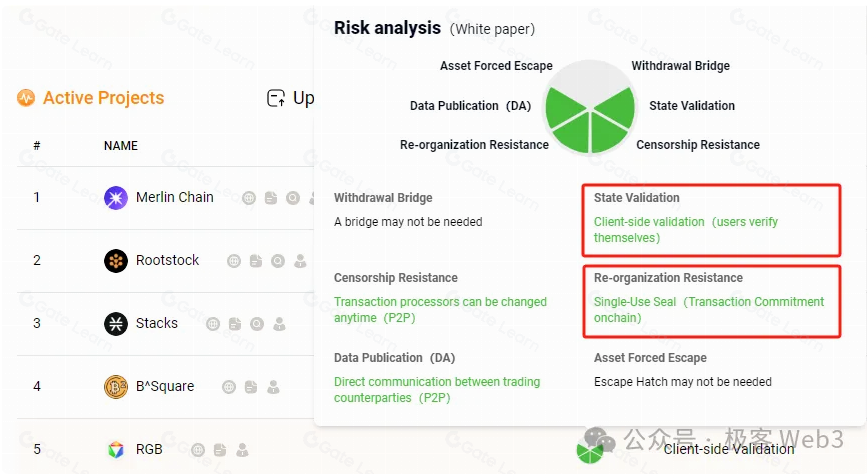Open Stacks website globe icon
Screen dimensions: 867x476
[213, 324]
